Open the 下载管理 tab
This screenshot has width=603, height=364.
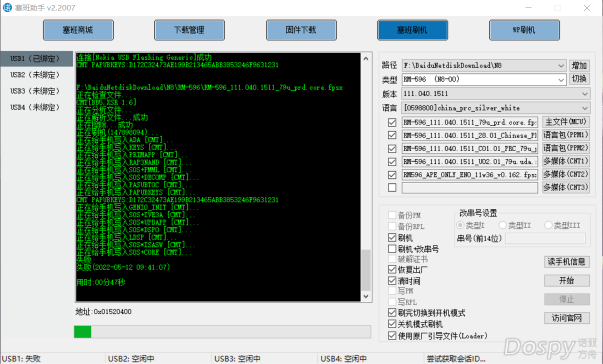[x=189, y=30]
